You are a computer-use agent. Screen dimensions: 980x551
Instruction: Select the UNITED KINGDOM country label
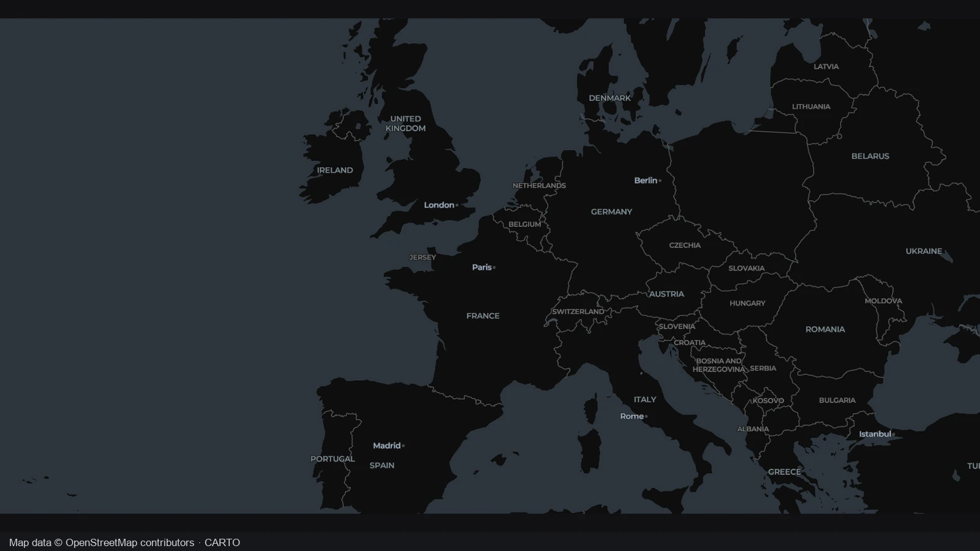click(x=405, y=124)
